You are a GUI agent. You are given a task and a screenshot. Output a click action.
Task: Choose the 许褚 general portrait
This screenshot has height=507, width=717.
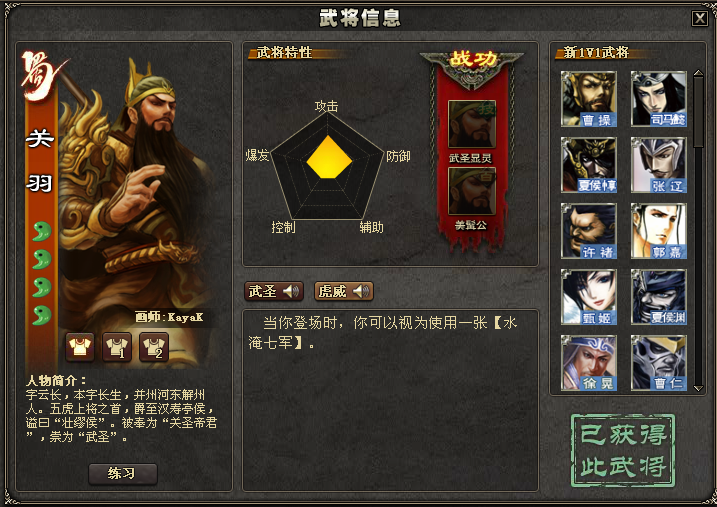coord(589,231)
